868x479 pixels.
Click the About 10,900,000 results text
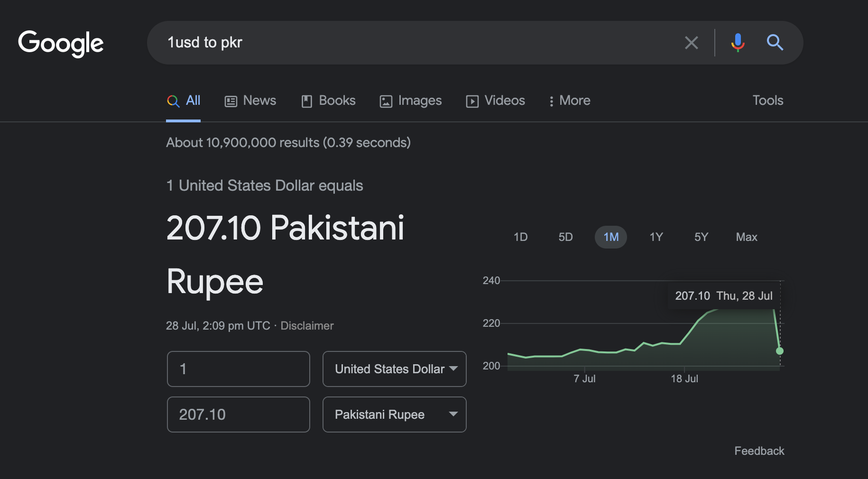tap(288, 143)
